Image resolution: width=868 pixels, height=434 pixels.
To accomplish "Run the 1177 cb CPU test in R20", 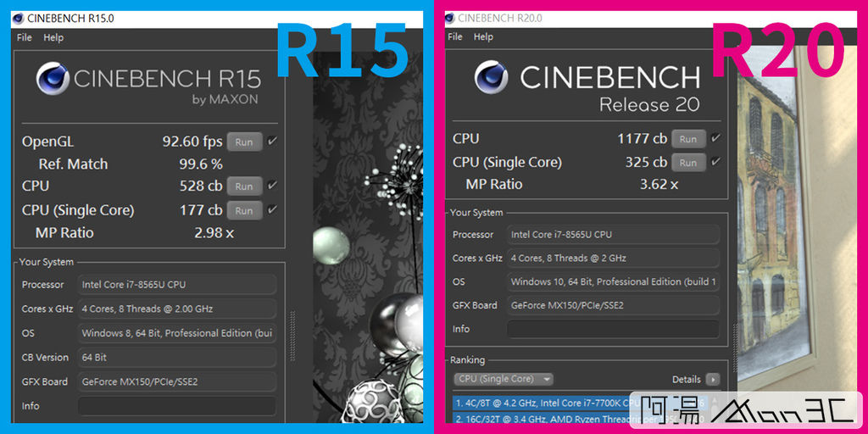I will click(688, 138).
